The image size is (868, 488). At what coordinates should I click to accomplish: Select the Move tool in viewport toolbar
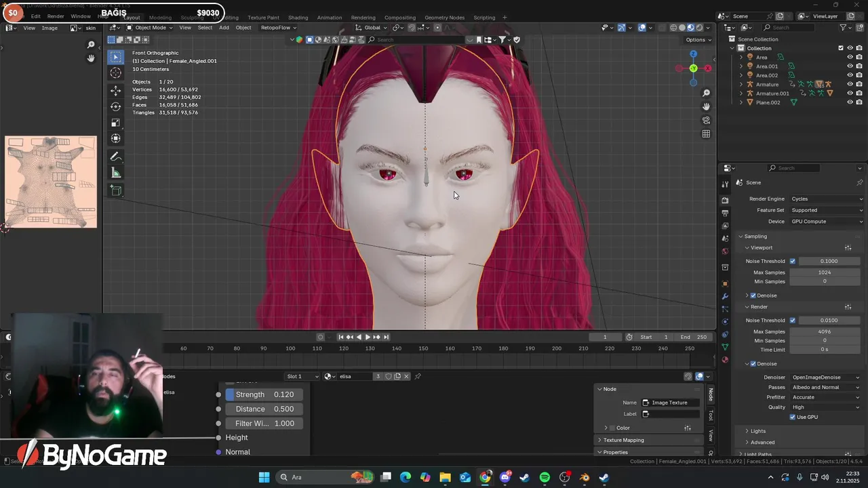[116, 90]
